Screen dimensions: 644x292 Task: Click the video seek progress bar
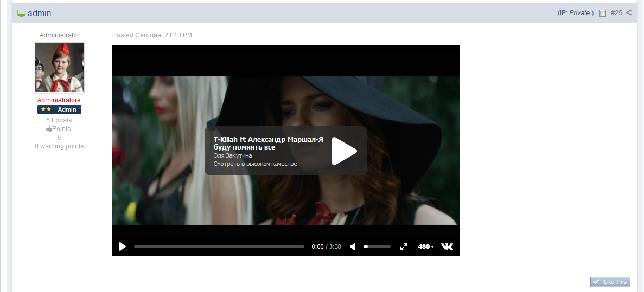point(219,246)
